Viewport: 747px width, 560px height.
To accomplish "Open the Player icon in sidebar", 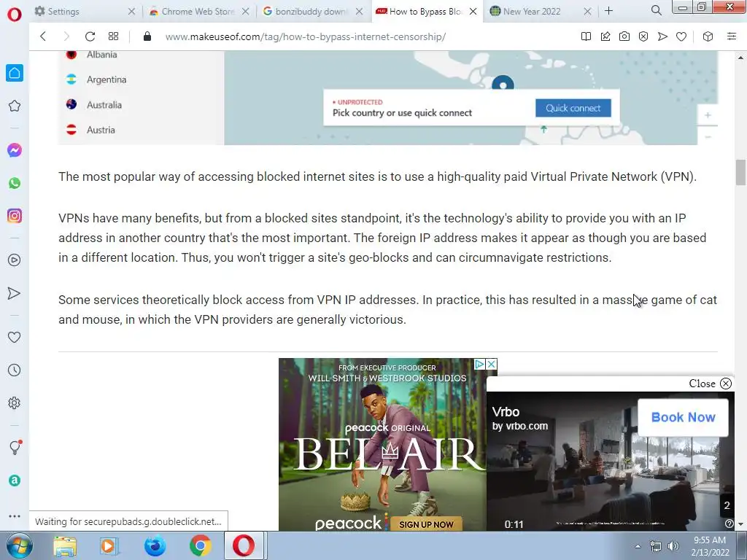I will point(15,260).
